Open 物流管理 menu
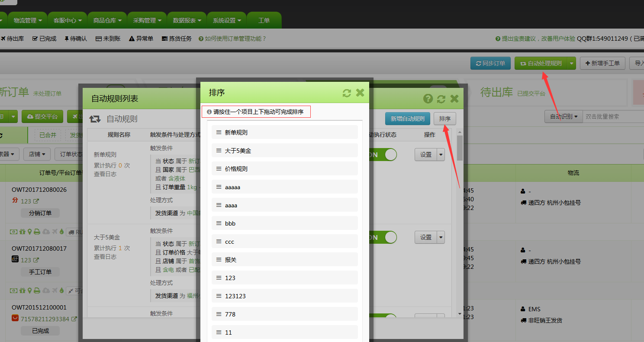 click(28, 20)
